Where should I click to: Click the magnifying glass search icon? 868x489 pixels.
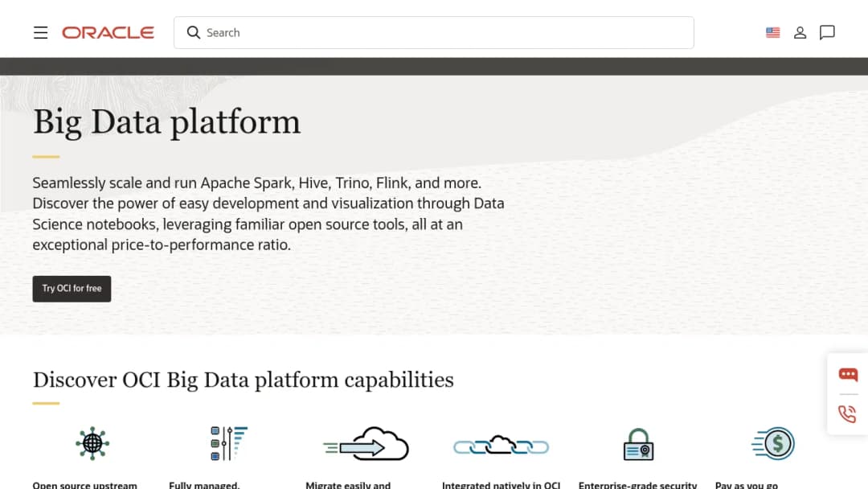click(x=193, y=33)
